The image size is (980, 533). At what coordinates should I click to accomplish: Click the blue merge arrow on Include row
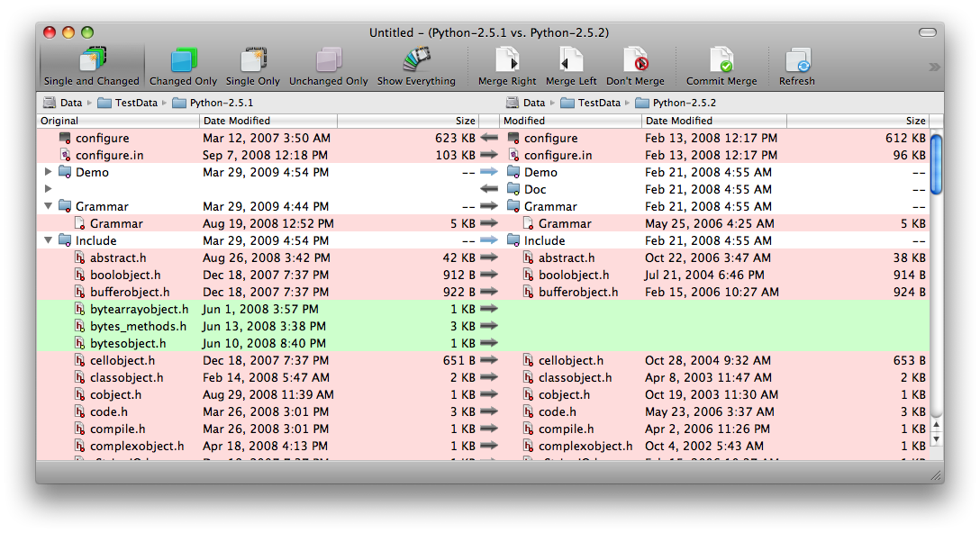point(489,240)
